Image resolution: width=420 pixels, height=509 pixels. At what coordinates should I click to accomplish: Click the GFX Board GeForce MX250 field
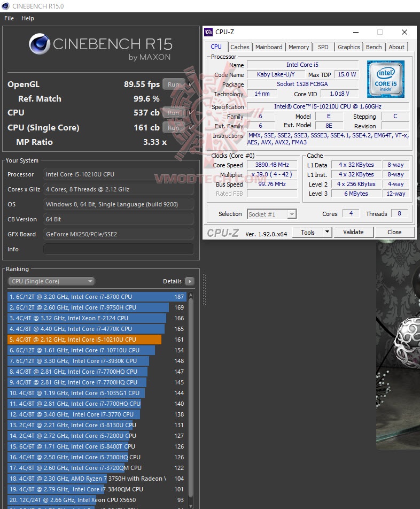[119, 234]
